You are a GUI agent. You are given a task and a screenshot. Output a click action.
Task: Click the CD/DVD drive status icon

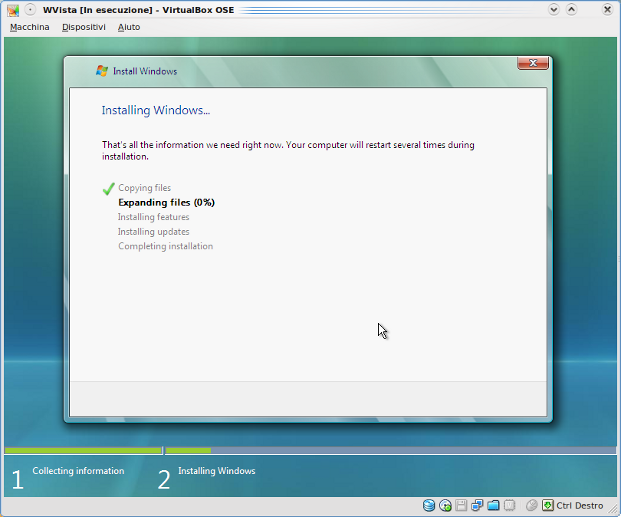[445, 505]
